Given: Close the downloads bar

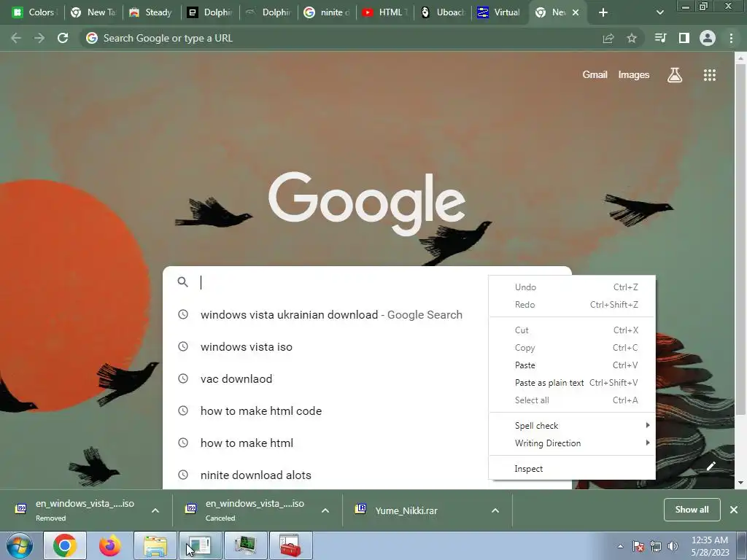Looking at the screenshot, I should (734, 510).
